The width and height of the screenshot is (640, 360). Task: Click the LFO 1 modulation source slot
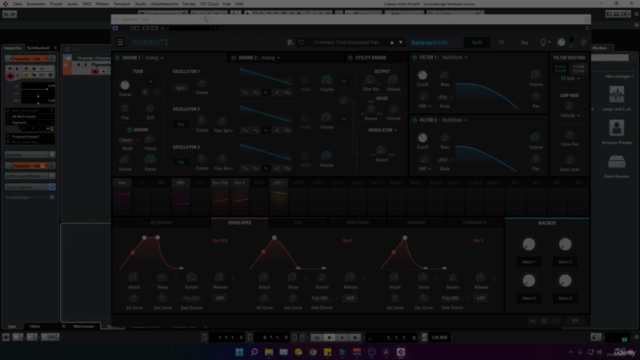[279, 197]
